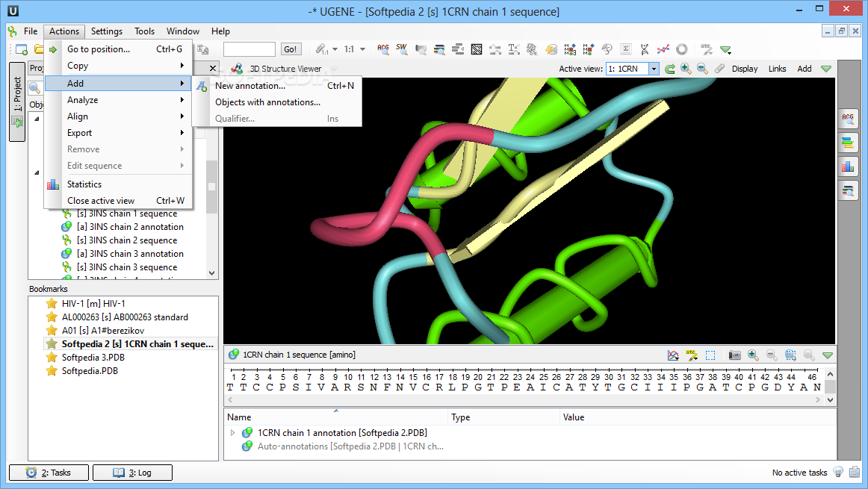Open the ACG search tab on right sidebar
Viewport: 868px width, 489px height.
pyautogui.click(x=848, y=119)
